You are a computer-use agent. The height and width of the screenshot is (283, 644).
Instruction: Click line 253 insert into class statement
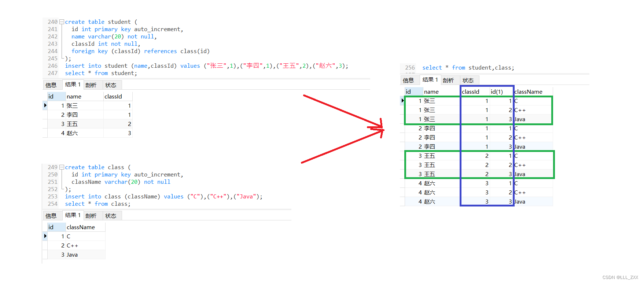coord(164,197)
